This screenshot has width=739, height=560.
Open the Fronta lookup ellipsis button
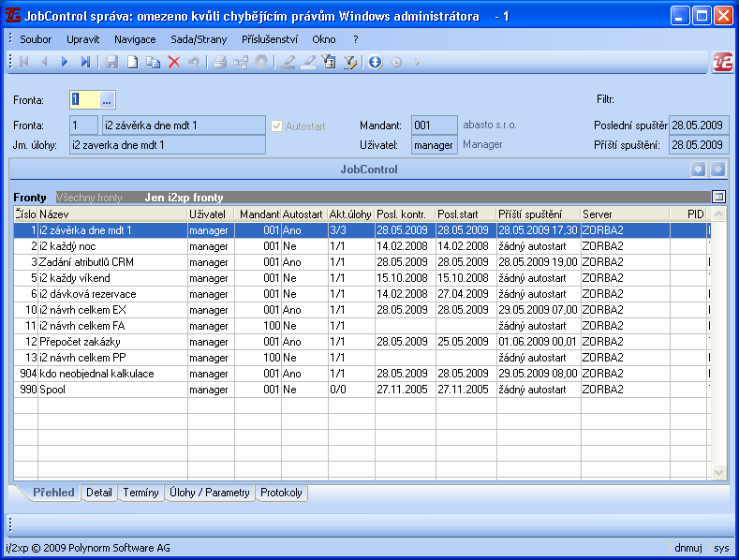click(x=107, y=100)
